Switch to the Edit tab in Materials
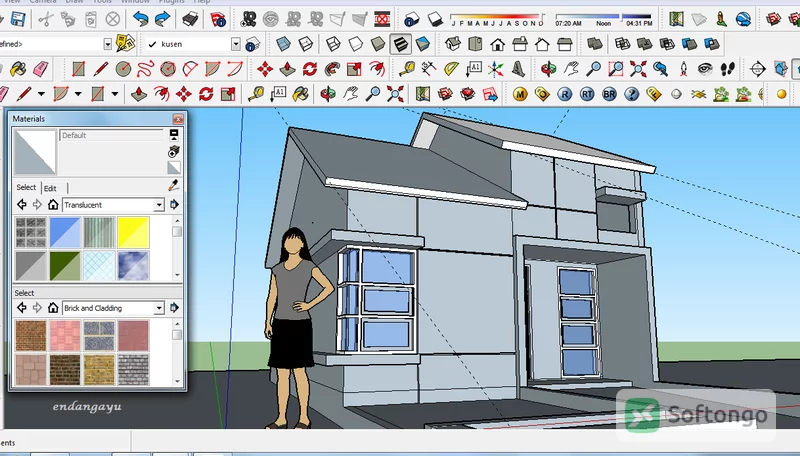The image size is (800, 456). pos(50,188)
